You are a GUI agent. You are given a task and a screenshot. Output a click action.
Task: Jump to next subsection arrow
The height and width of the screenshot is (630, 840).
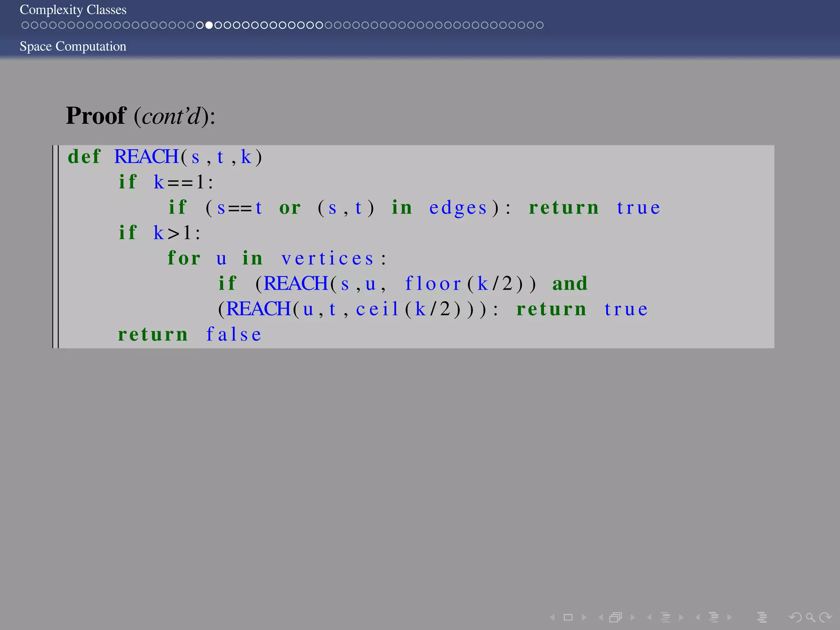coord(681,617)
